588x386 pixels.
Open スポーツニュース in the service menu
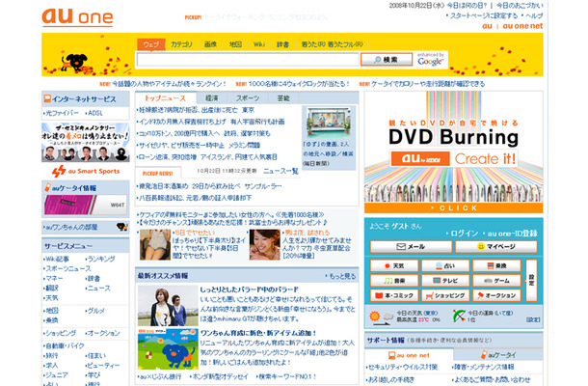pyautogui.click(x=68, y=268)
